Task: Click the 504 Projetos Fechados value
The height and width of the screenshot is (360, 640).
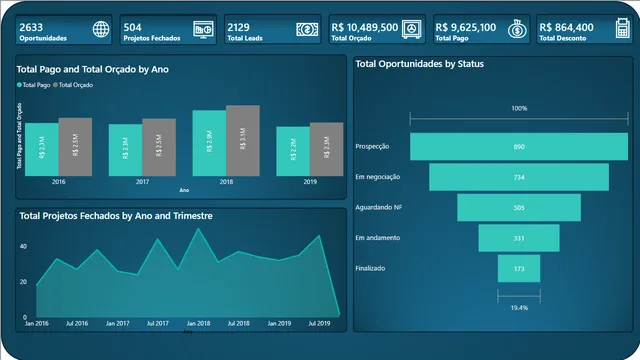Action: click(132, 27)
